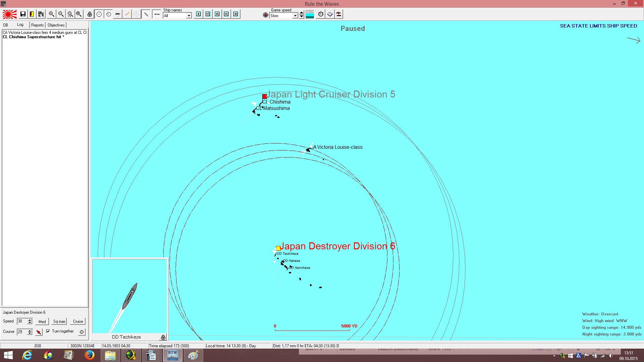Click the Speed input field showing 30
Screen dimensions: 644x362
point(22,321)
